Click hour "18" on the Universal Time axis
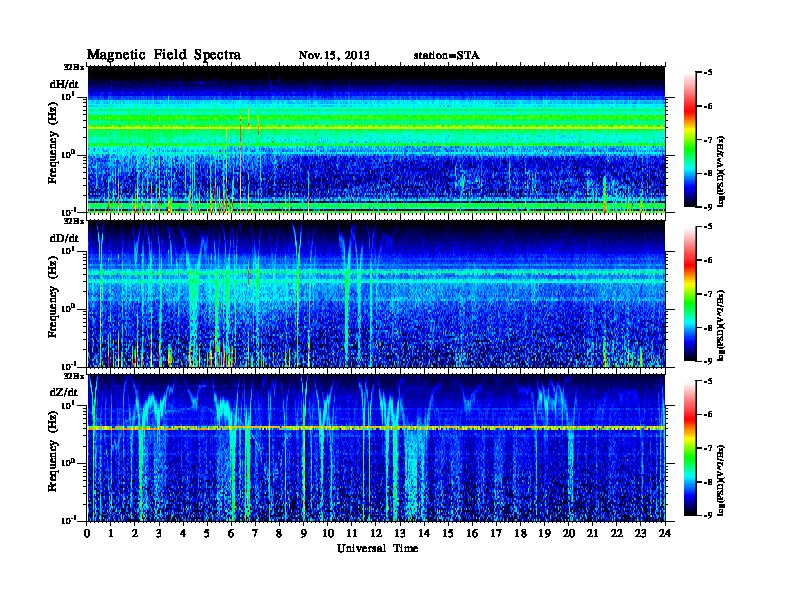 click(520, 533)
